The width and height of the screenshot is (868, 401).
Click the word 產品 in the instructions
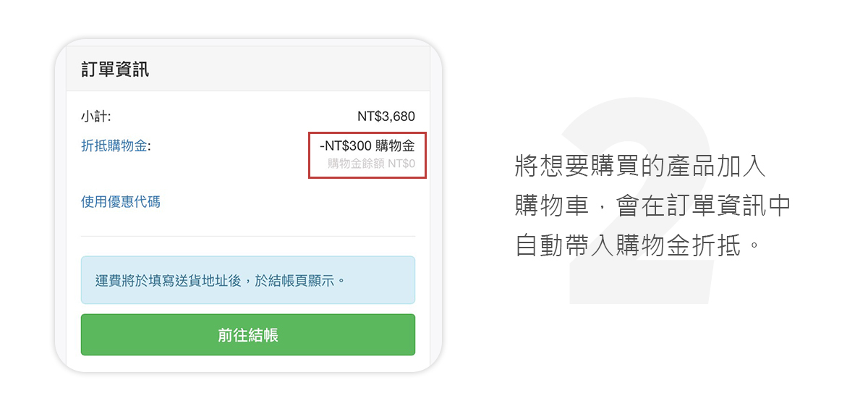coord(690,166)
